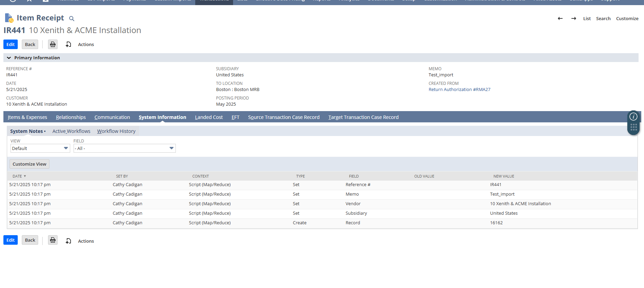The width and height of the screenshot is (644, 288).
Task: Open the info help circle icon
Action: (633, 117)
